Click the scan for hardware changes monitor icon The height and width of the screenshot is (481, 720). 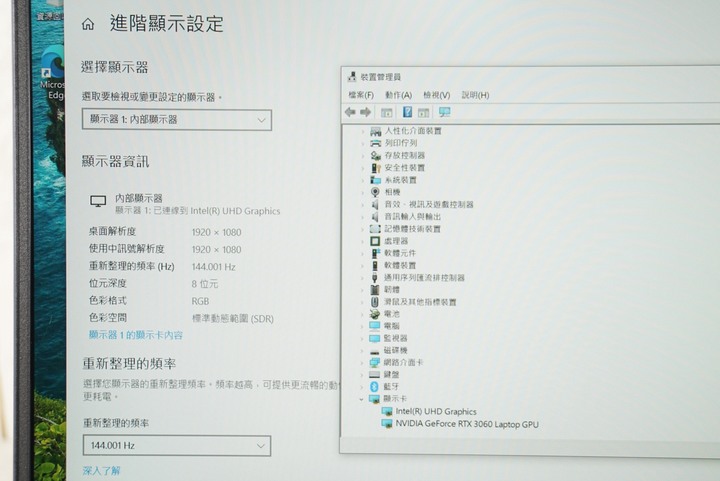click(444, 112)
